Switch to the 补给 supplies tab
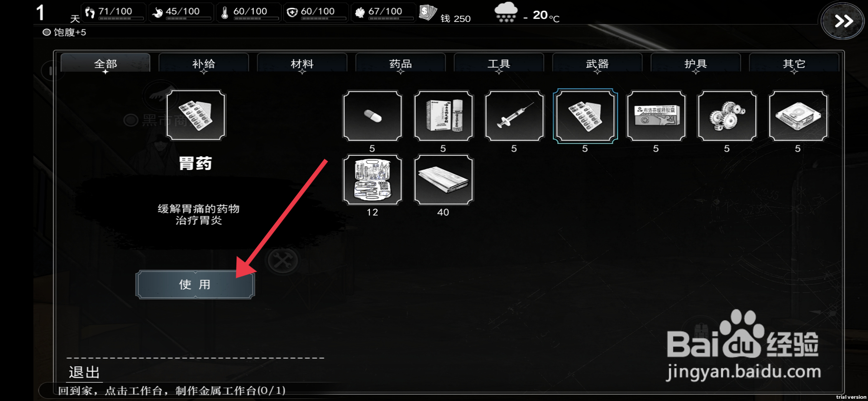The height and width of the screenshot is (401, 868). tap(204, 63)
